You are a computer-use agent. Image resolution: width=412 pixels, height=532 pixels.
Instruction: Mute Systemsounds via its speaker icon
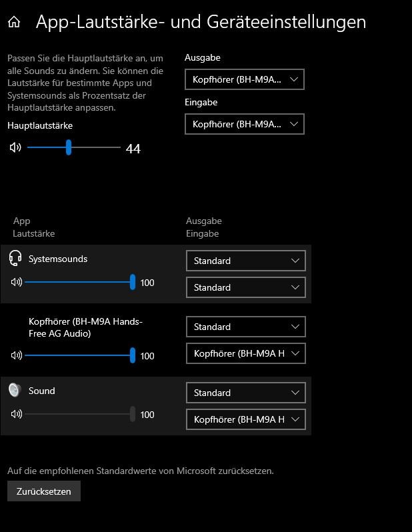17,282
